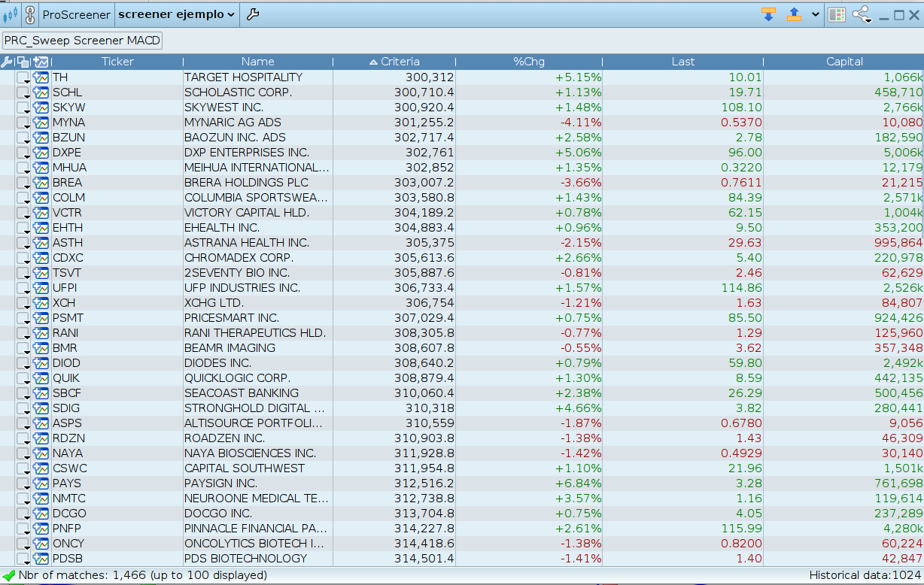Click the orange bar with up arrow icon
This screenshot has height=585, width=924.
coord(794,14)
